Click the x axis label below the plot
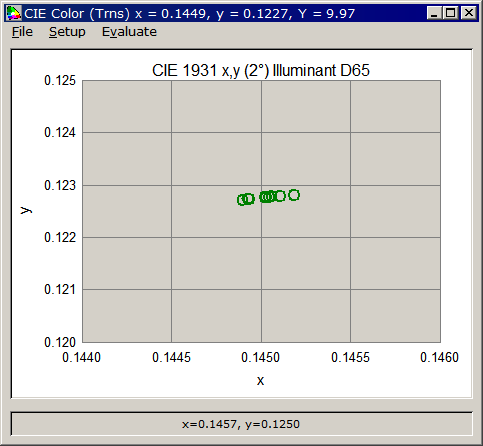483x446 pixels. coord(260,380)
